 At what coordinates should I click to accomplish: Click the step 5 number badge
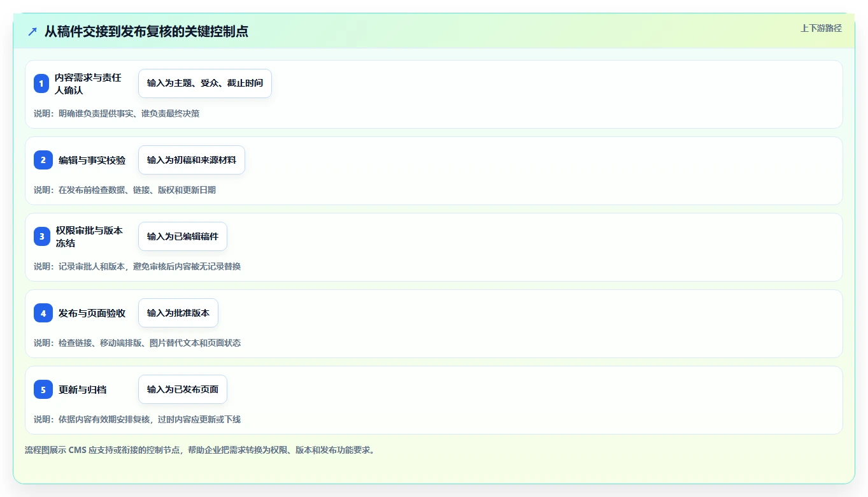click(43, 389)
